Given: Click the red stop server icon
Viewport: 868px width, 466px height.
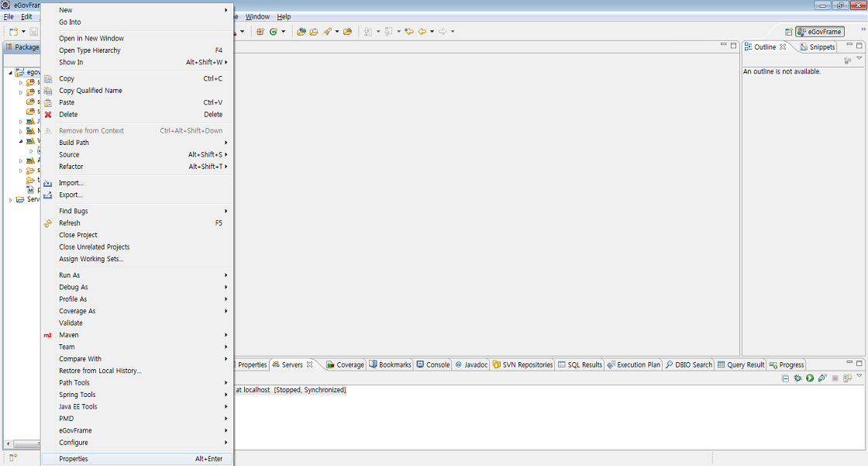Looking at the screenshot, I should point(835,378).
